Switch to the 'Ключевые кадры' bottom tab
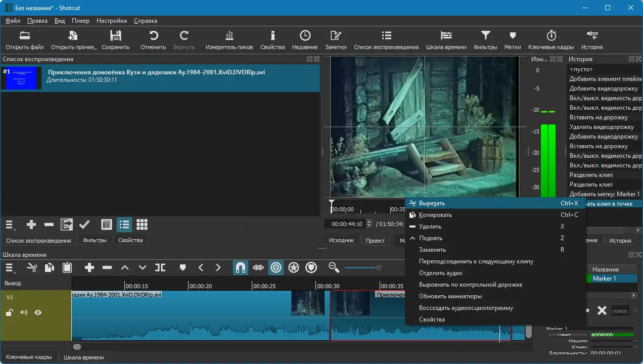Screen dimensions: 643x364 [x=29, y=357]
